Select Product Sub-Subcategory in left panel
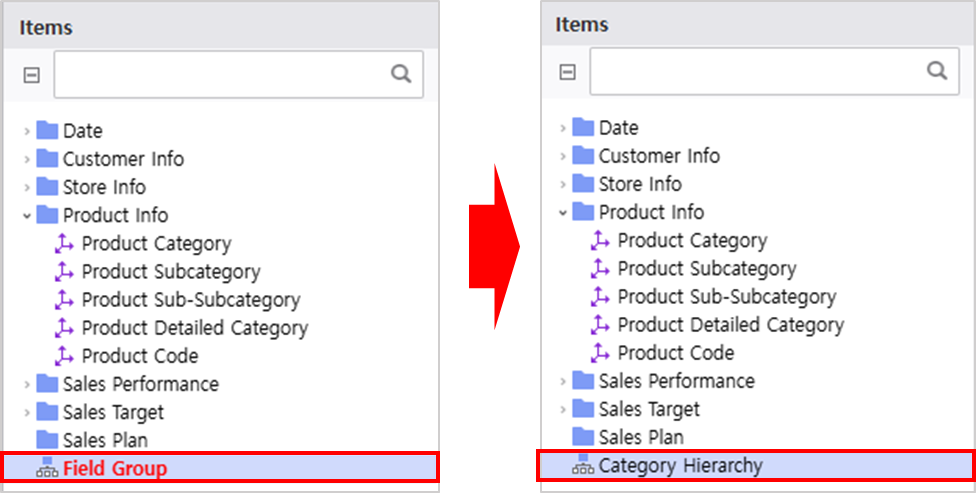Viewport: 976px width, 493px height. (x=191, y=300)
